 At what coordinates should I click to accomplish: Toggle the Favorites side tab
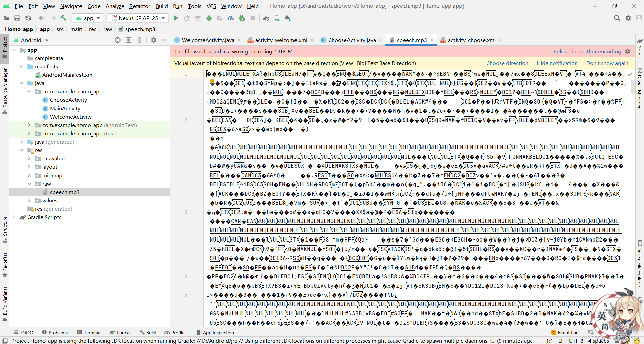[x=5, y=265]
